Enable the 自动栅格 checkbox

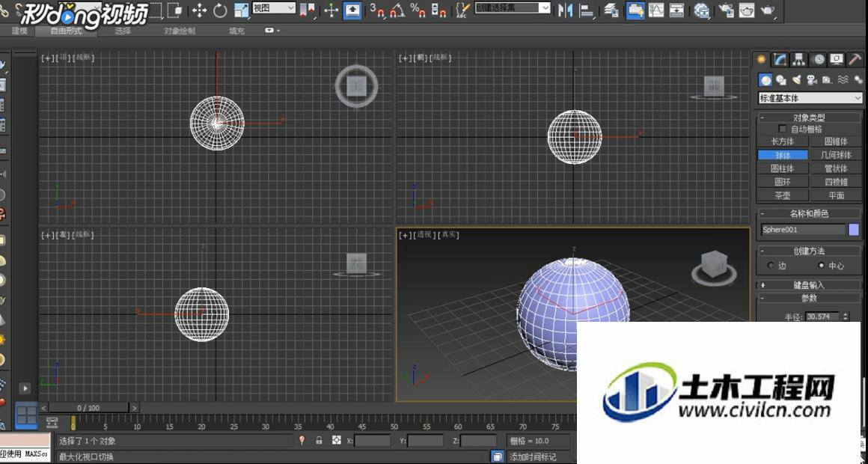click(783, 129)
